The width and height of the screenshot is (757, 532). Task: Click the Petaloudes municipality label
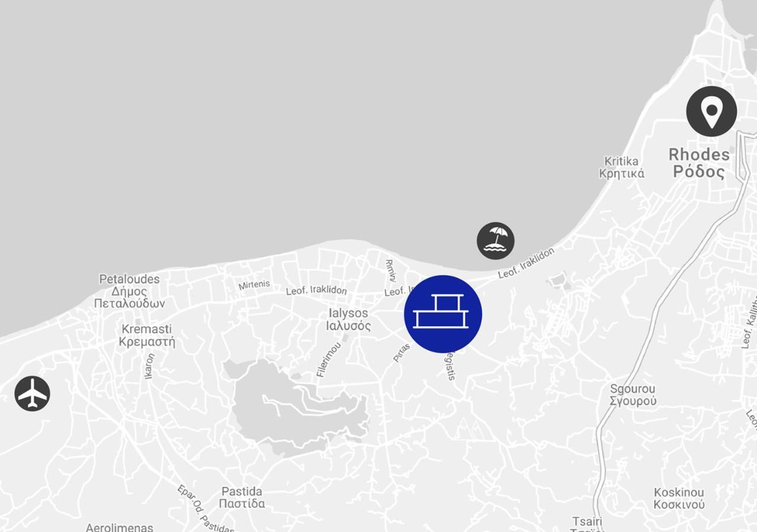coord(130,291)
